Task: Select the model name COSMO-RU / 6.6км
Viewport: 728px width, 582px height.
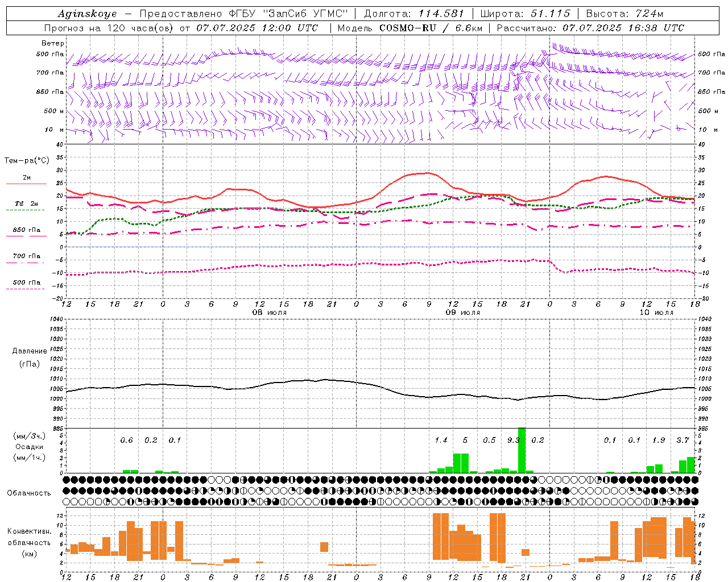Action: click(x=431, y=28)
